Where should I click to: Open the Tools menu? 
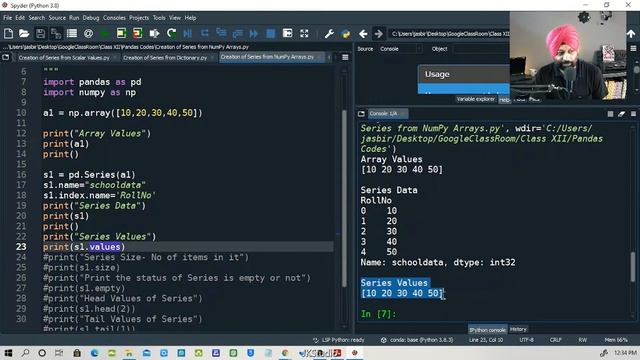click(x=159, y=18)
